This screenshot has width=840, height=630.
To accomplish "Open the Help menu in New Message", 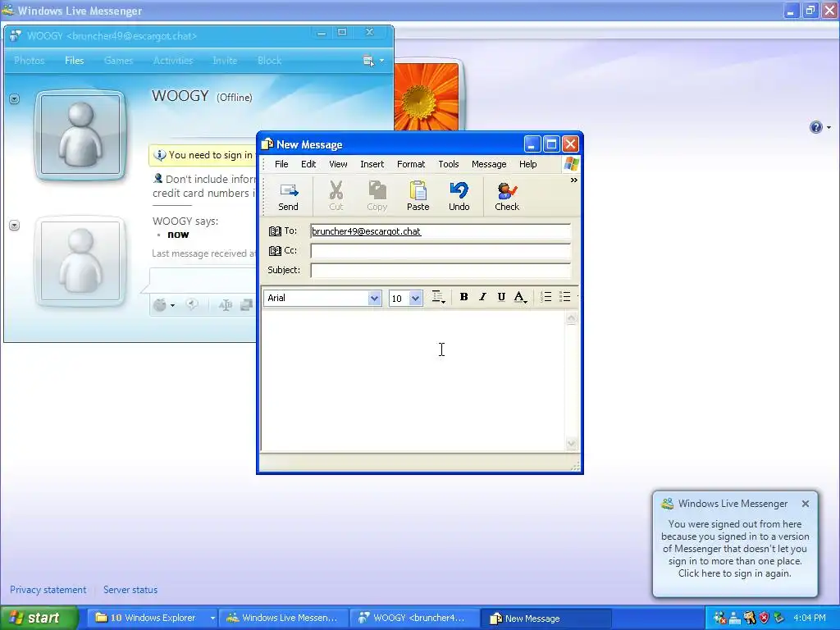I will coord(527,164).
